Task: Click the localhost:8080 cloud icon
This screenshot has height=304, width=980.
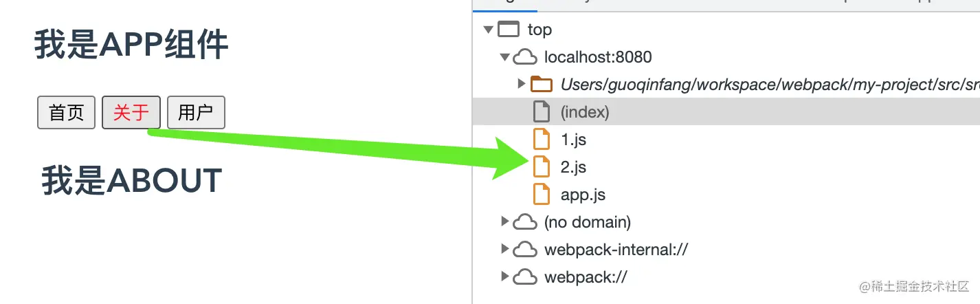Action: pos(525,57)
